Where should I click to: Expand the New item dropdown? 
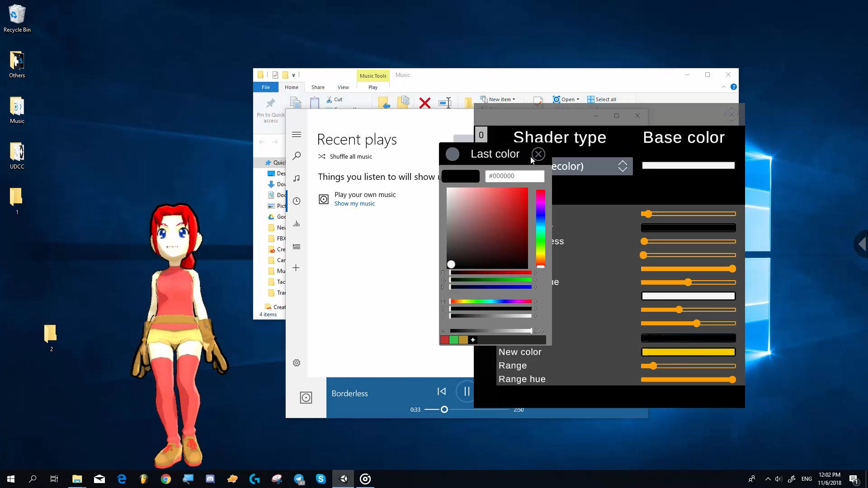513,99
